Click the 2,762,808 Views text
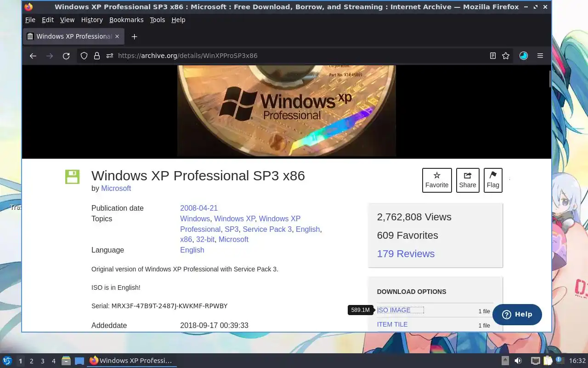Image resolution: width=588 pixels, height=368 pixels. pos(414,217)
